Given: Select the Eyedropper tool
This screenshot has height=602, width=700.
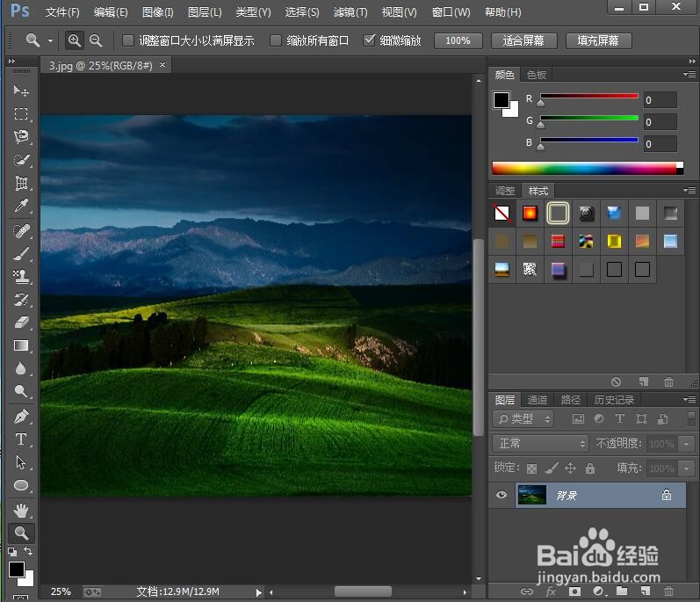Looking at the screenshot, I should click(20, 206).
